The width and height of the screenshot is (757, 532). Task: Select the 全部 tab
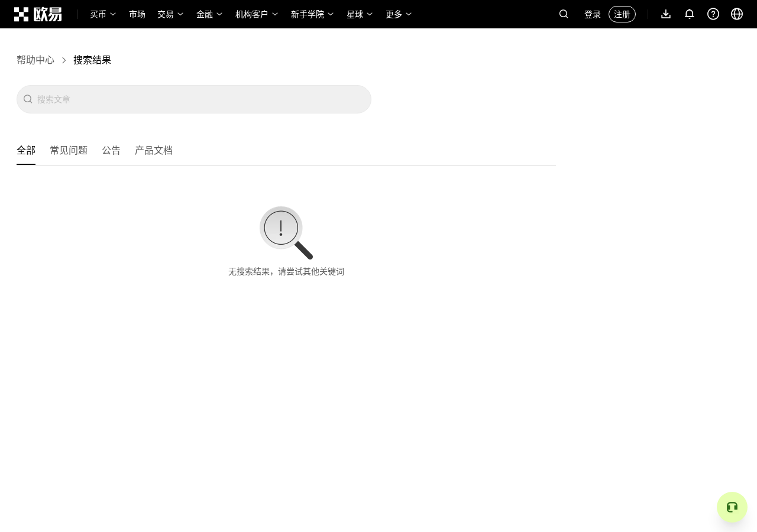click(26, 150)
